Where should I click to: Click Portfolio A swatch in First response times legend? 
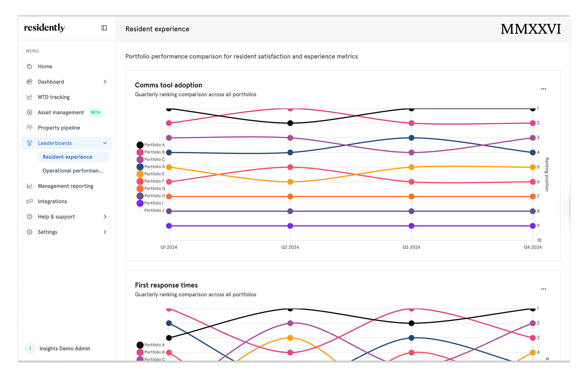tap(140, 345)
